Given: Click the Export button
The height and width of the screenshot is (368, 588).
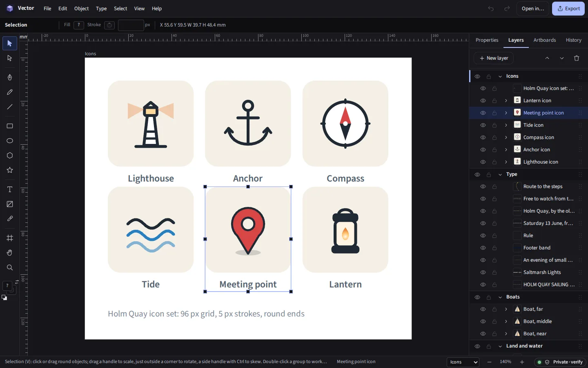Looking at the screenshot, I should [x=568, y=9].
